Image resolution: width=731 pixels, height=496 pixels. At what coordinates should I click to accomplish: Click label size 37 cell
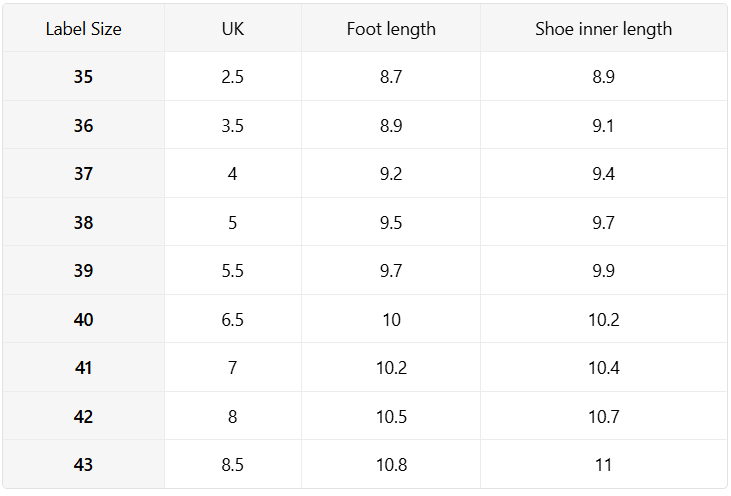83,173
